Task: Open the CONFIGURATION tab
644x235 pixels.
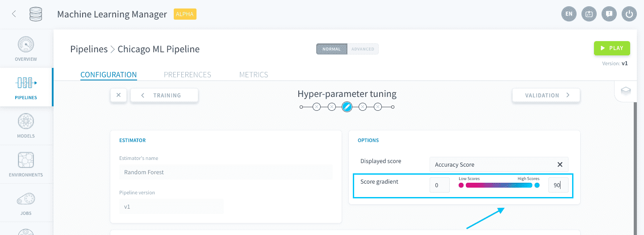Action: [x=109, y=75]
